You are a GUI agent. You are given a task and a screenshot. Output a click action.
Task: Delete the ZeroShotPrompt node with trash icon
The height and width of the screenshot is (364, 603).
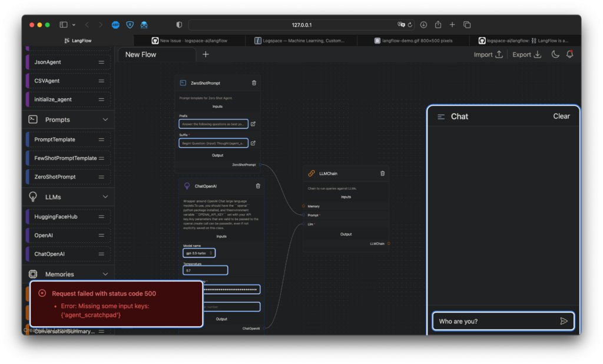point(254,83)
